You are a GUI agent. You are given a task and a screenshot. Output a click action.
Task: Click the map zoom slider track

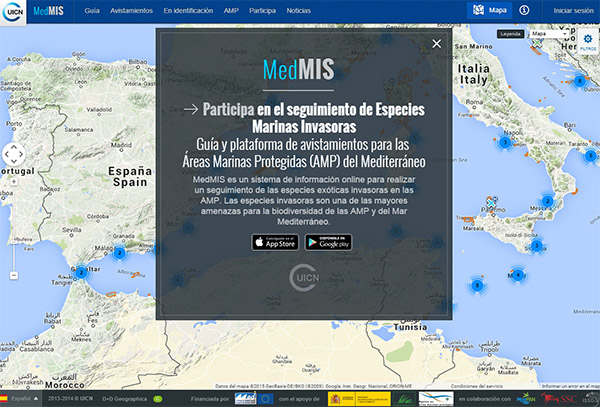coord(14,228)
